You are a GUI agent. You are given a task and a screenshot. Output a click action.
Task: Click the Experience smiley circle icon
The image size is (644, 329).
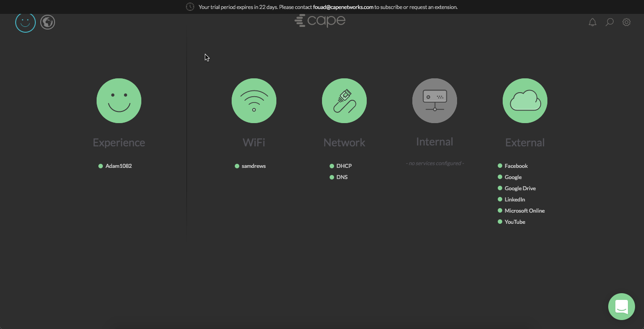click(119, 101)
